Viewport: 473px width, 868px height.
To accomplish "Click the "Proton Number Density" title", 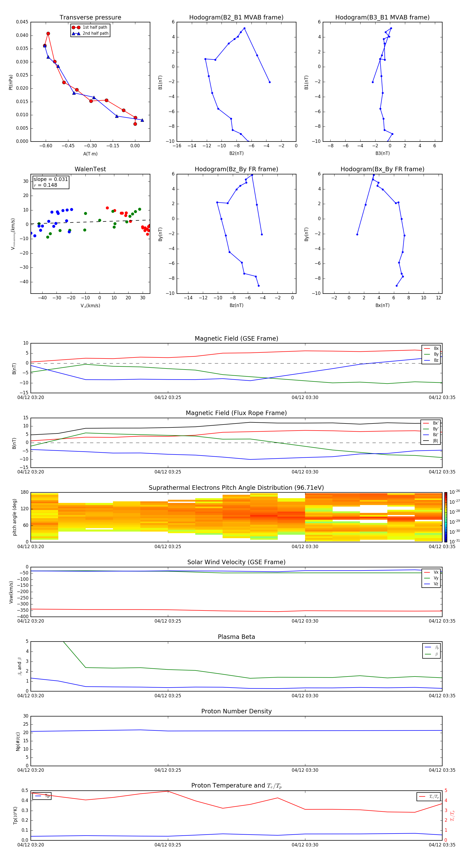I will point(236,711).
